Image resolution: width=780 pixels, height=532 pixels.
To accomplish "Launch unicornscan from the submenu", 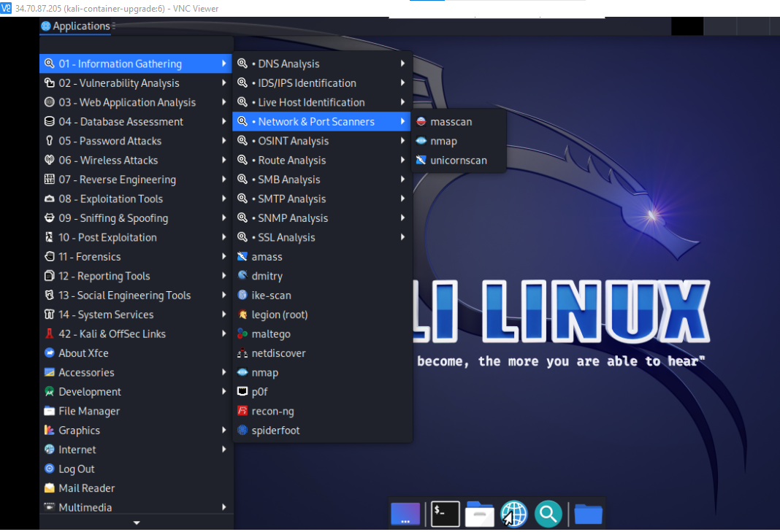I will pyautogui.click(x=458, y=161).
